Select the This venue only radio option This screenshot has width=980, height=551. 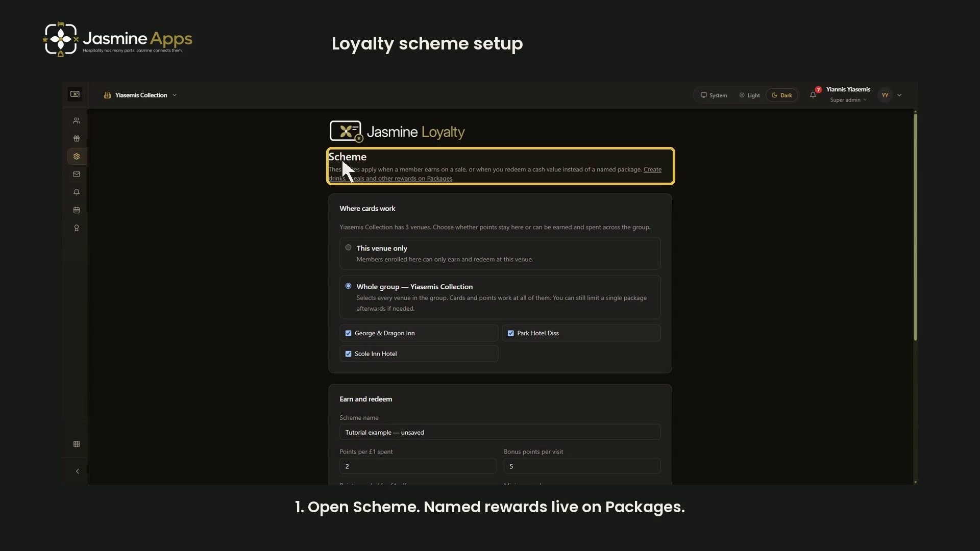(x=348, y=247)
